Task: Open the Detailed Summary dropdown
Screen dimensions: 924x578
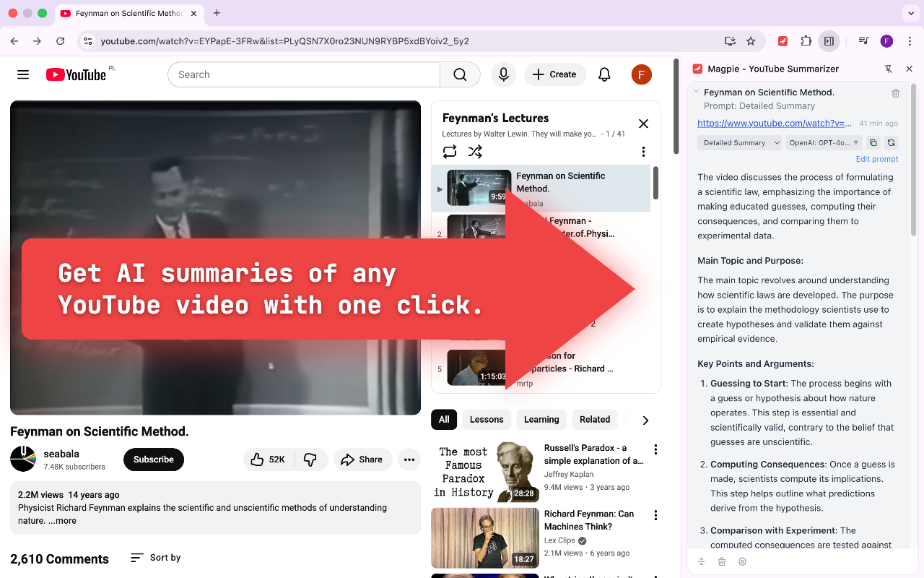Action: click(739, 142)
